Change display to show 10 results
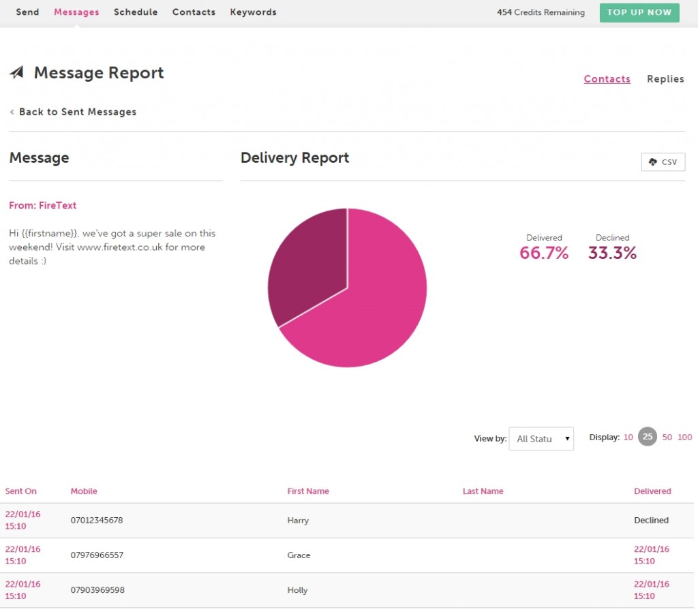 click(628, 437)
